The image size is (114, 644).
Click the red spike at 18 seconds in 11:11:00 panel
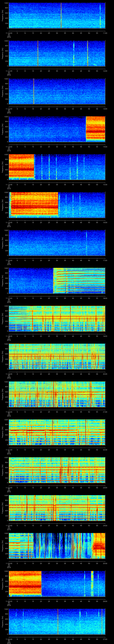pos(38,53)
